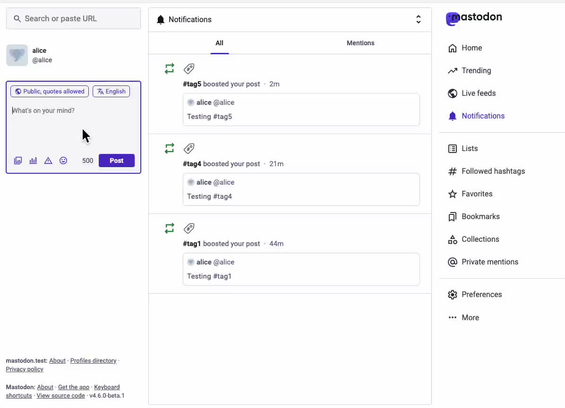Open mastodon.test About link

pos(57,361)
